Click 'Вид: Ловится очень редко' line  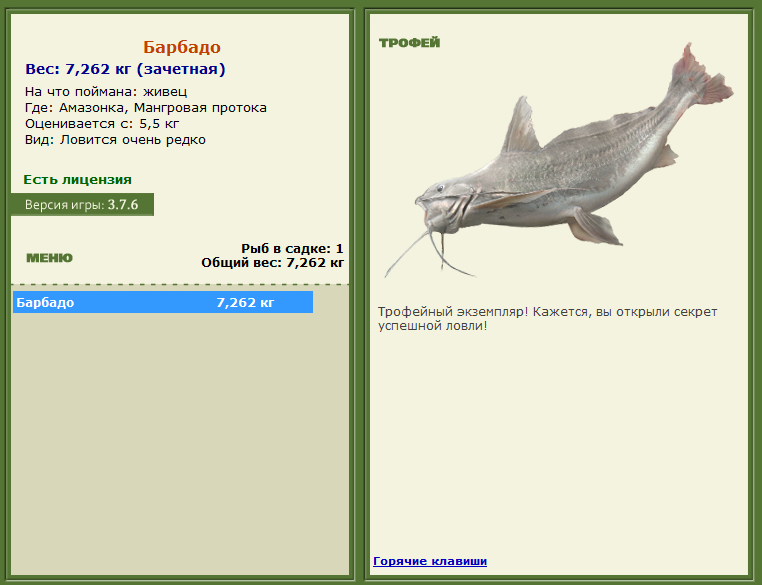tap(115, 139)
